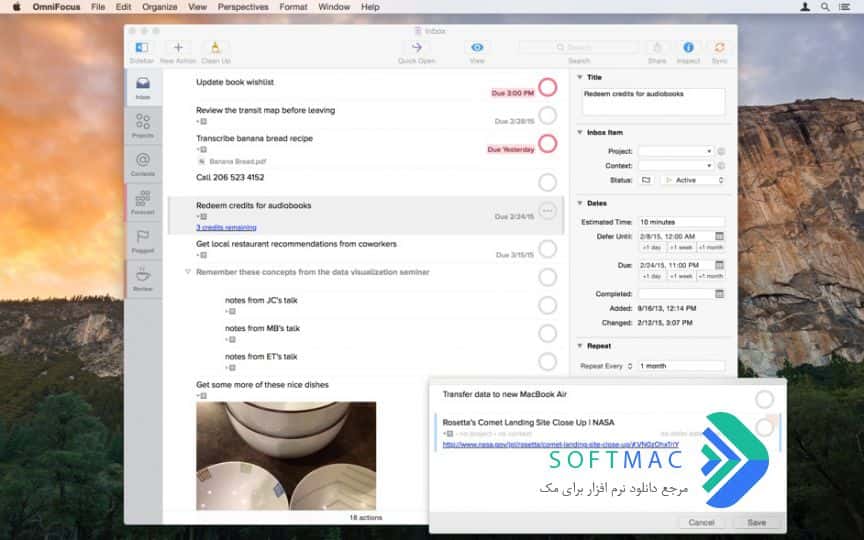The height and width of the screenshot is (540, 864).
Task: Open the Status Active dropdown
Action: point(693,180)
